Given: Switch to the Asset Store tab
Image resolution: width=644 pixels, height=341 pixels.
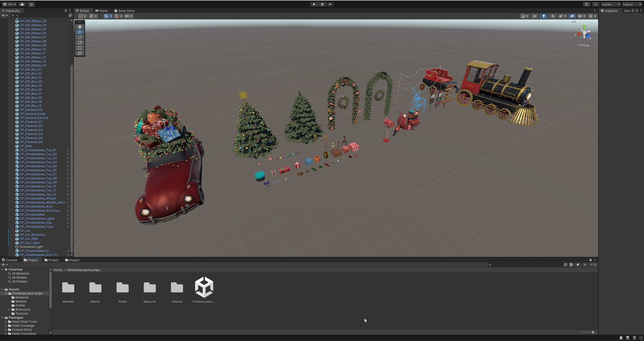Looking at the screenshot, I should click(x=124, y=11).
